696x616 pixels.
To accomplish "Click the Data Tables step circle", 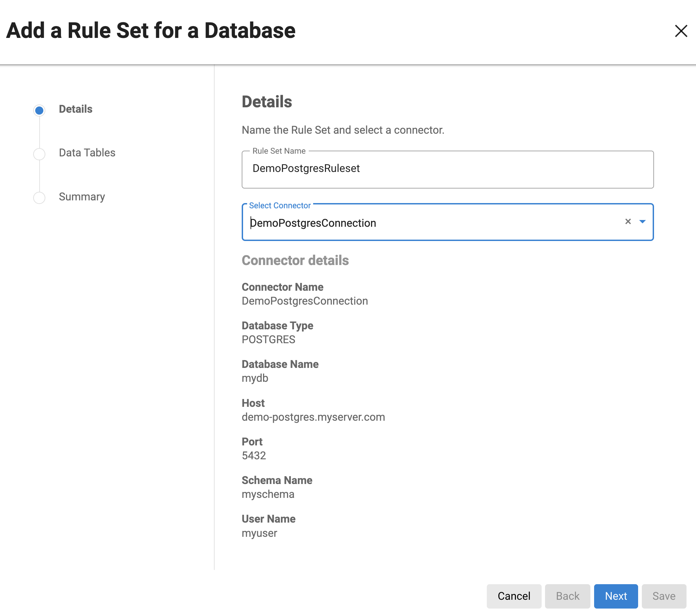I will pyautogui.click(x=40, y=154).
